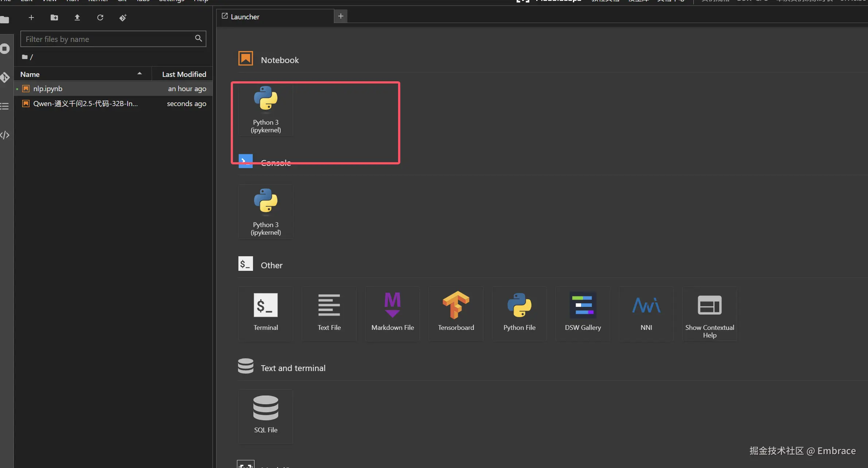The height and width of the screenshot is (468, 868).
Task: Launch Tensorboard from the launcher
Action: [456, 313]
